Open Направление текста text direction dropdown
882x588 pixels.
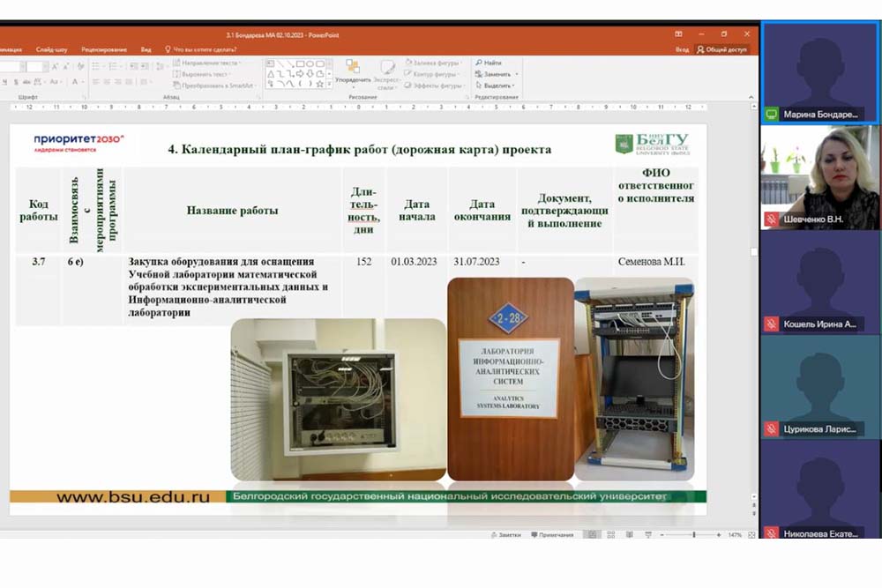point(210,63)
